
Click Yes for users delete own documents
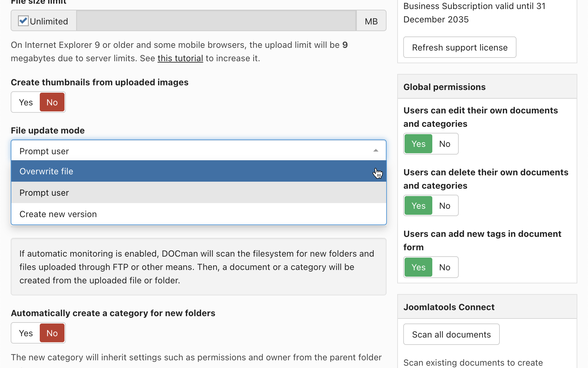point(418,206)
